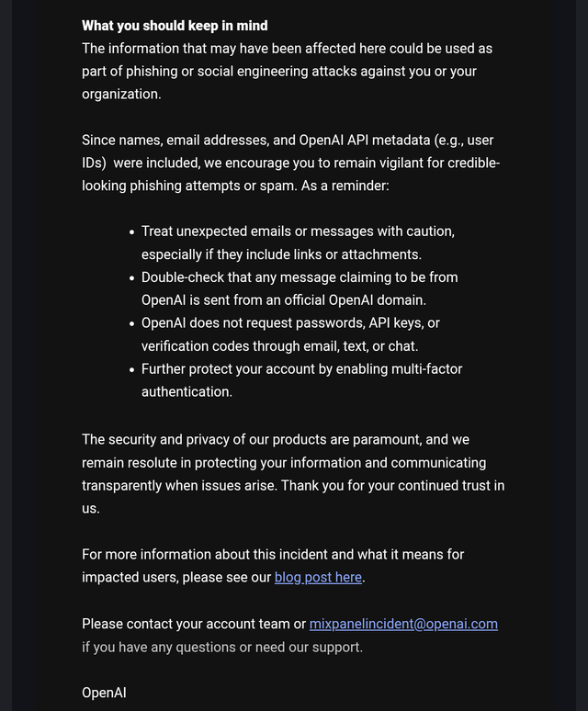Click the bullet about enabling multi-factor authentication
The height and width of the screenshot is (711, 588).
(x=301, y=380)
